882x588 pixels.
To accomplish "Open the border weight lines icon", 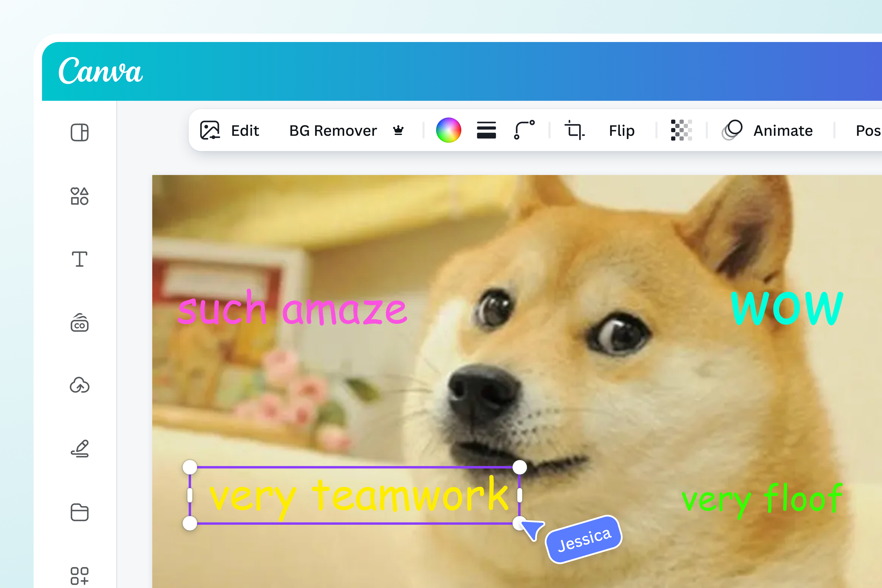I will [486, 130].
